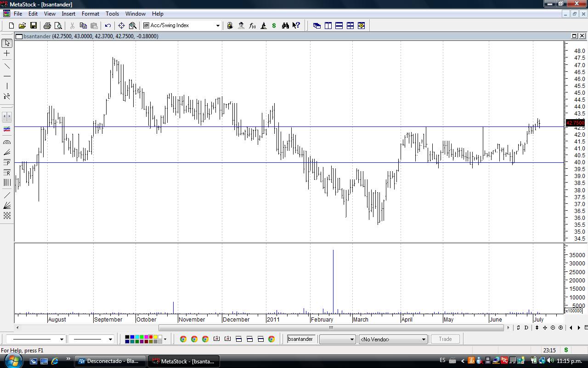Viewport: 588px width, 368px height.
Task: Open the Format menu
Action: [x=90, y=14]
